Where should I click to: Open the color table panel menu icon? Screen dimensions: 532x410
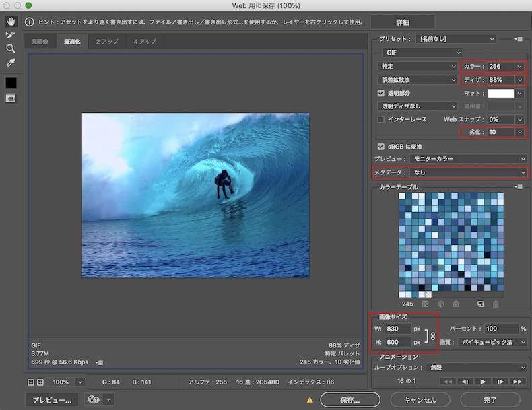[x=518, y=187]
